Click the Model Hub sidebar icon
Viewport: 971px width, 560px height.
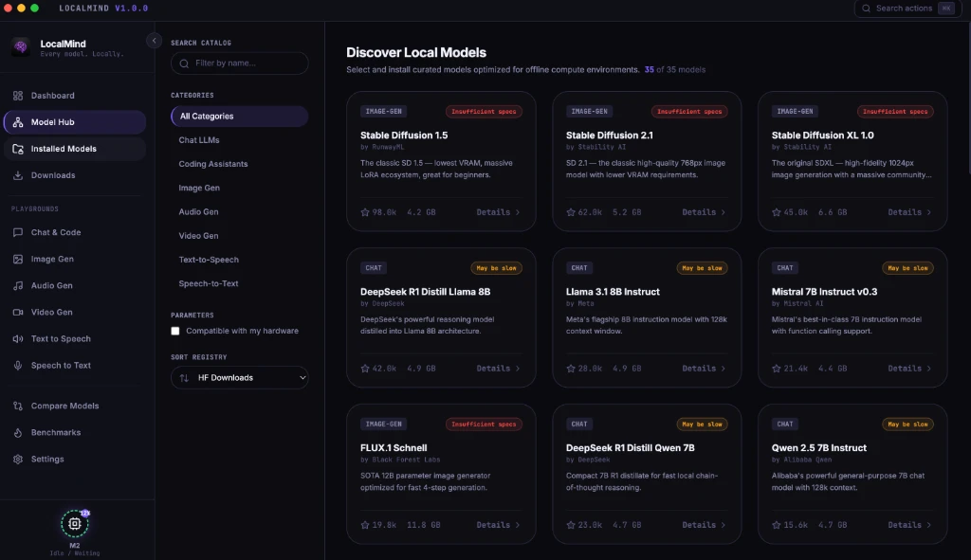tap(18, 122)
